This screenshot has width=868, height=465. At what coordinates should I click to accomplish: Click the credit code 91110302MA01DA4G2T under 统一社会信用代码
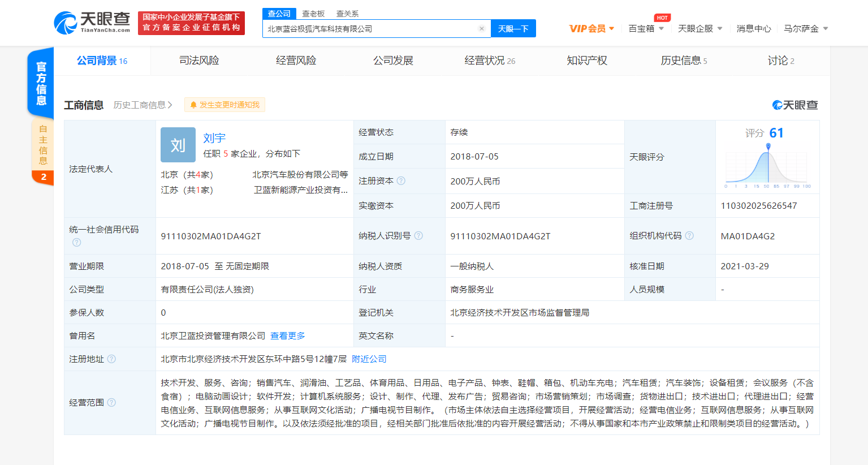[211, 236]
